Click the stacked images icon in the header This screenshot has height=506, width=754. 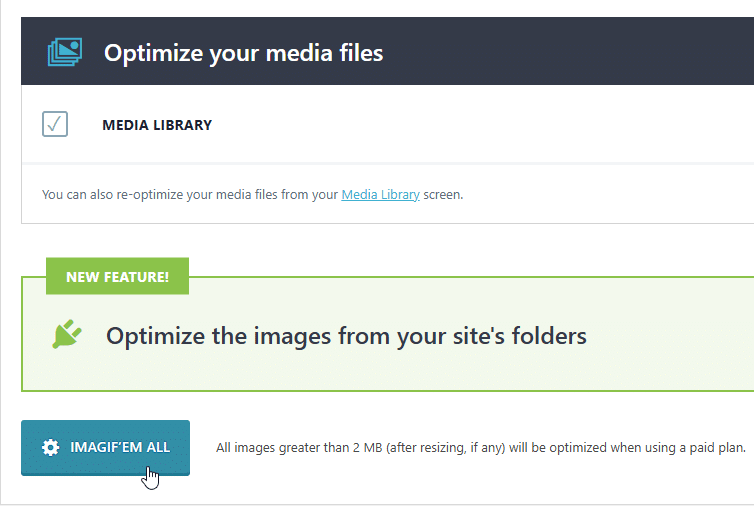click(x=65, y=52)
